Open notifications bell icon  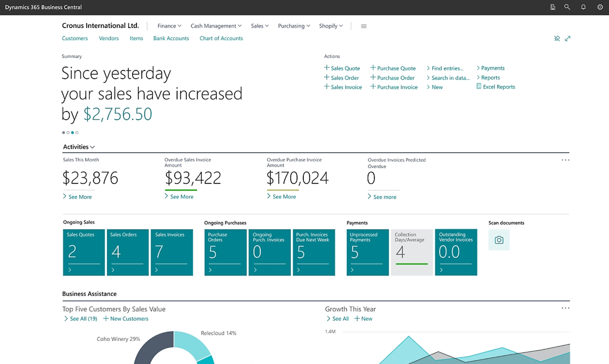click(x=583, y=7)
